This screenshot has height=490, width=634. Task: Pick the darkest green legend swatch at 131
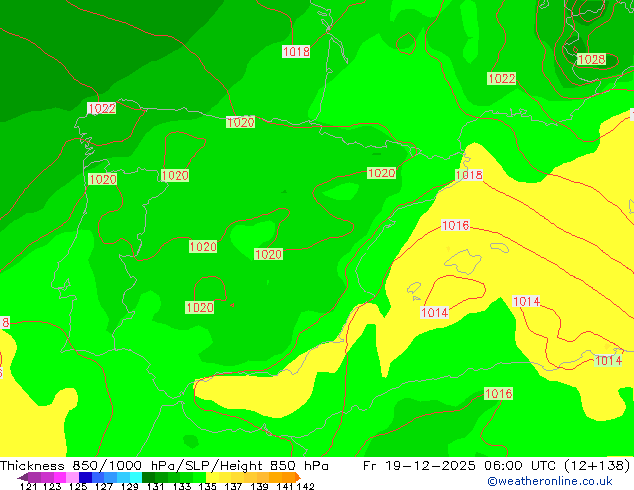point(148,477)
